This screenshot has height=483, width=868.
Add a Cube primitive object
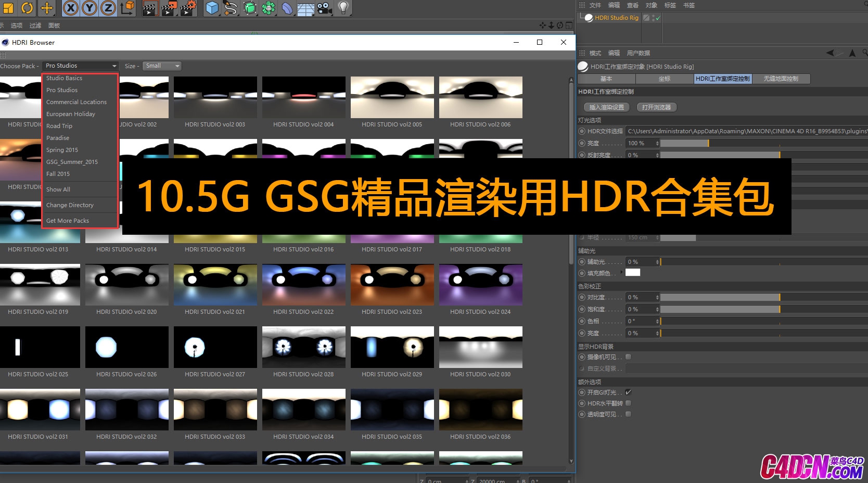coord(212,8)
